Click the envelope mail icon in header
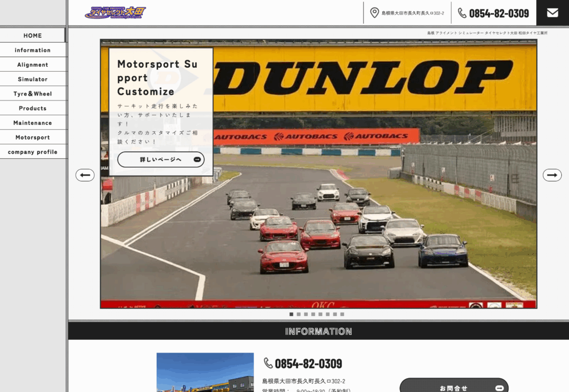 552,13
